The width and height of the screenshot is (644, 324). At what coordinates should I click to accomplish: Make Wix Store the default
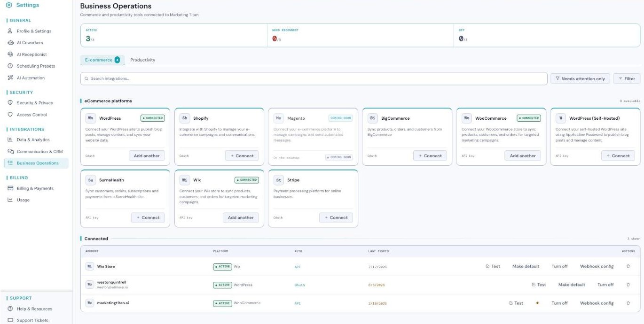coord(526,266)
